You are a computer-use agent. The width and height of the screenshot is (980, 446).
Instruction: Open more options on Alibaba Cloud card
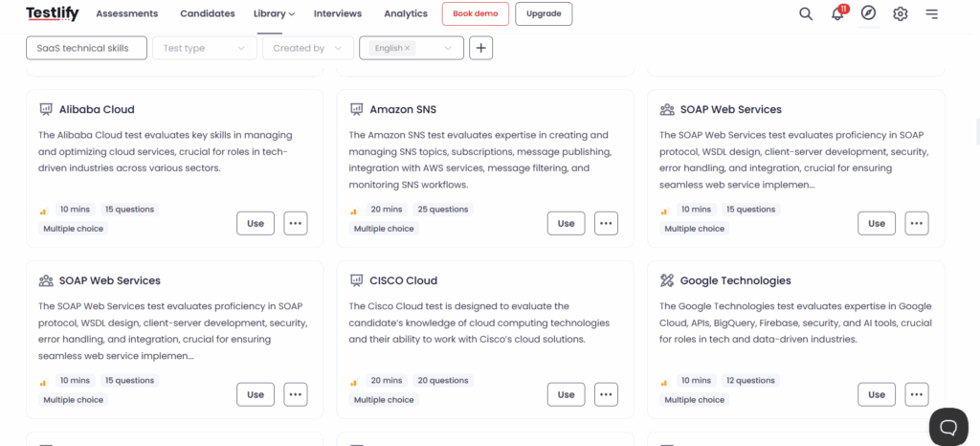(x=296, y=224)
